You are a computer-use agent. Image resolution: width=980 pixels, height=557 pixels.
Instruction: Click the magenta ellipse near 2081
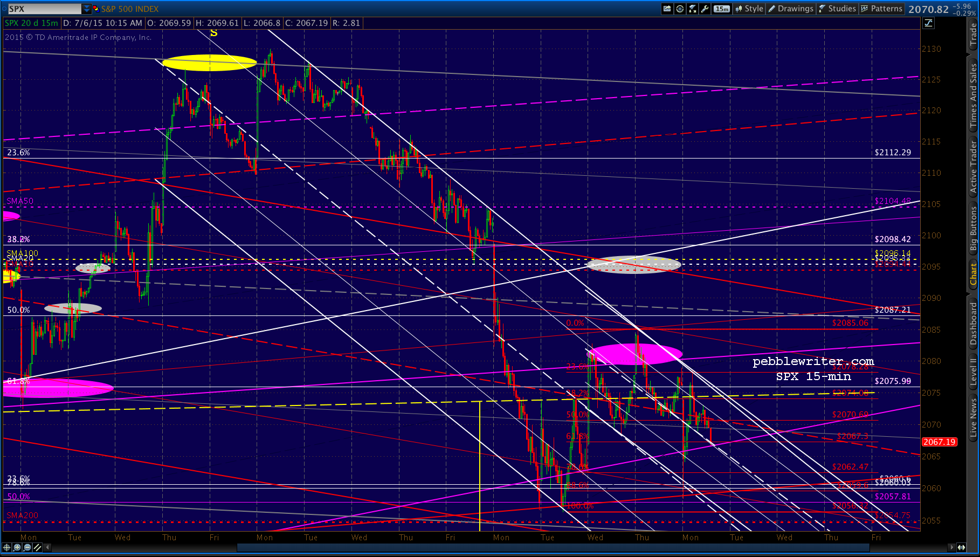pos(634,354)
